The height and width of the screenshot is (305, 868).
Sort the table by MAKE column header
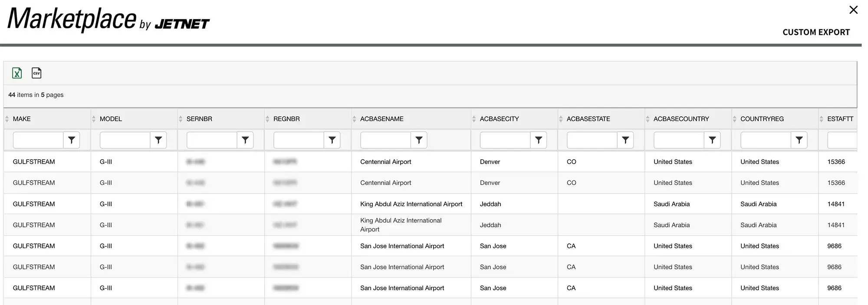pos(22,119)
